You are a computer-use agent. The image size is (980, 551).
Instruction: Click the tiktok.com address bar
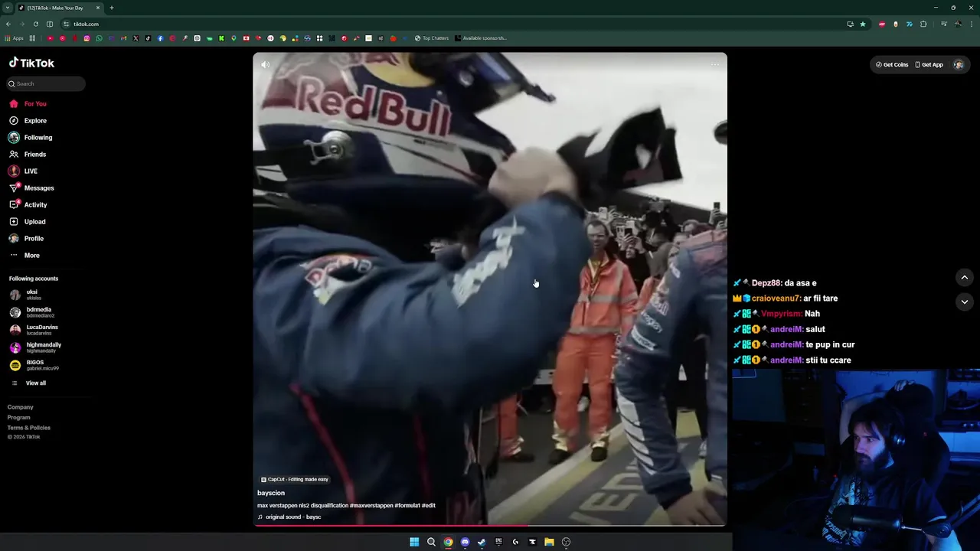coord(459,24)
